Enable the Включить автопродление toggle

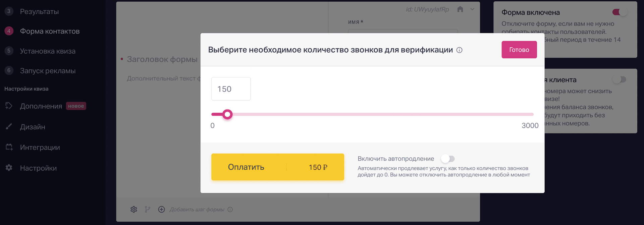coord(448,159)
